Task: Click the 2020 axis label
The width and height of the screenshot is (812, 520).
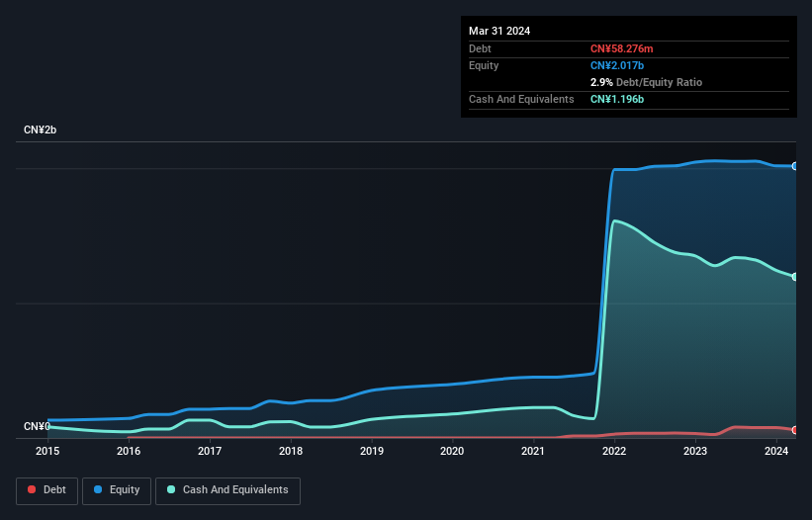Action: 452,451
